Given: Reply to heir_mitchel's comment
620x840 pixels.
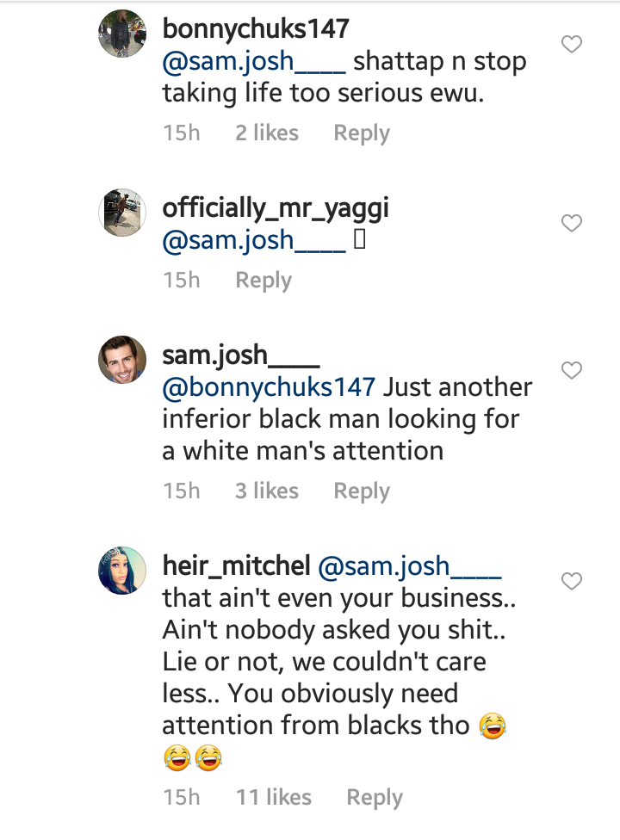Looking at the screenshot, I should (375, 798).
